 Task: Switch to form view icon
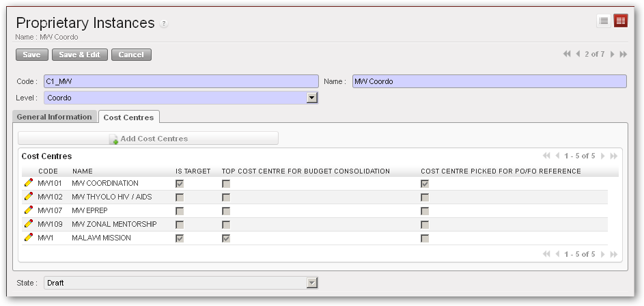click(x=620, y=21)
